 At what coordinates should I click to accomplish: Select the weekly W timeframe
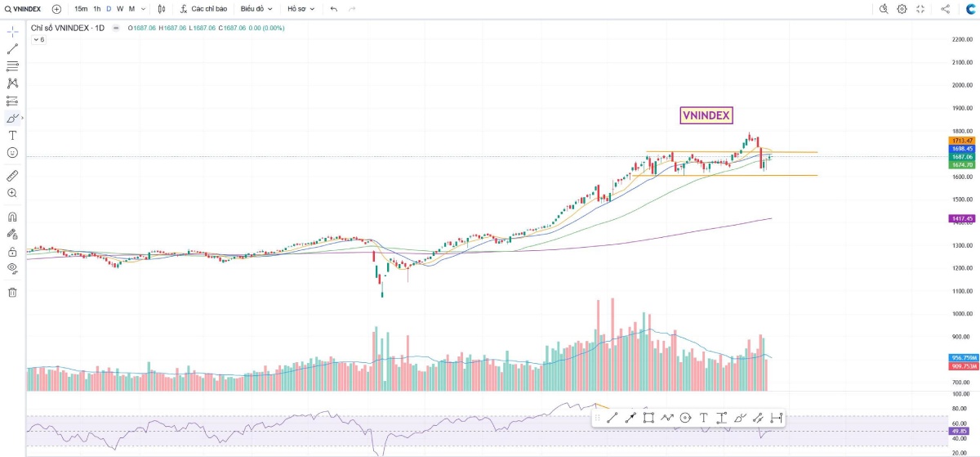[x=120, y=9]
